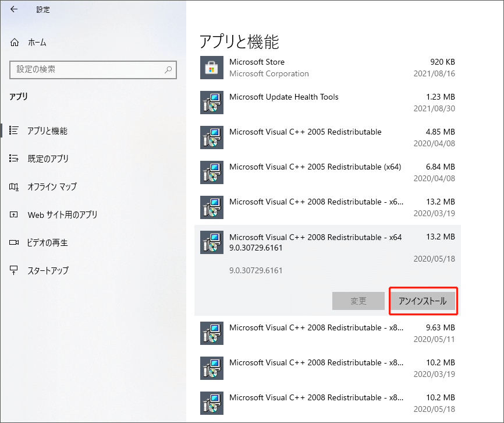This screenshot has width=504, height=423.
Task: Click the Visual C++ 2005 Redistributable (x64) icon
Action: click(x=211, y=172)
